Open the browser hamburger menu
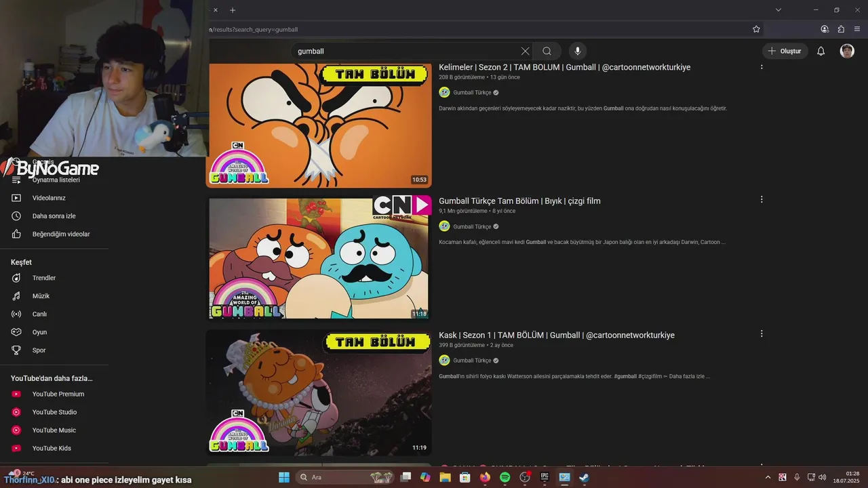Image resolution: width=868 pixels, height=488 pixels. click(x=857, y=29)
